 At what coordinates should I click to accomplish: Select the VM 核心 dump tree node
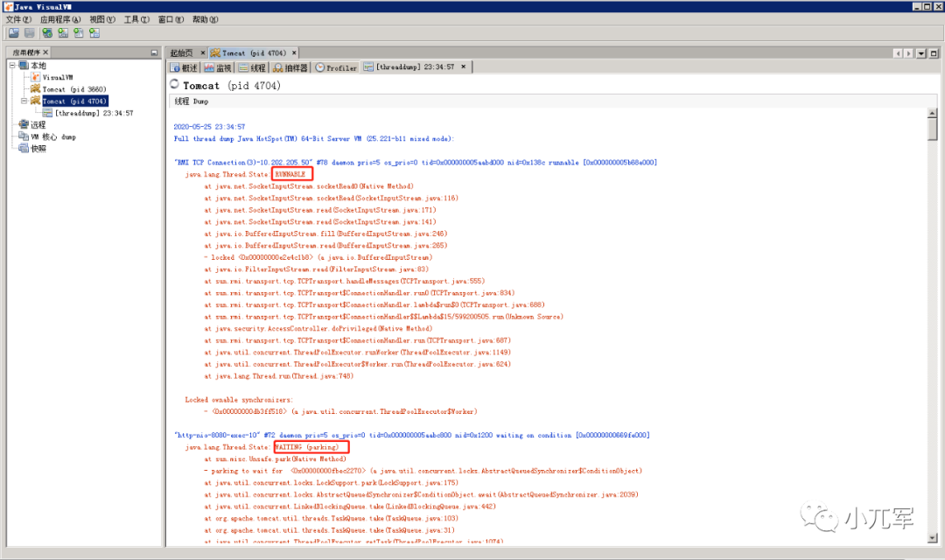(53, 136)
